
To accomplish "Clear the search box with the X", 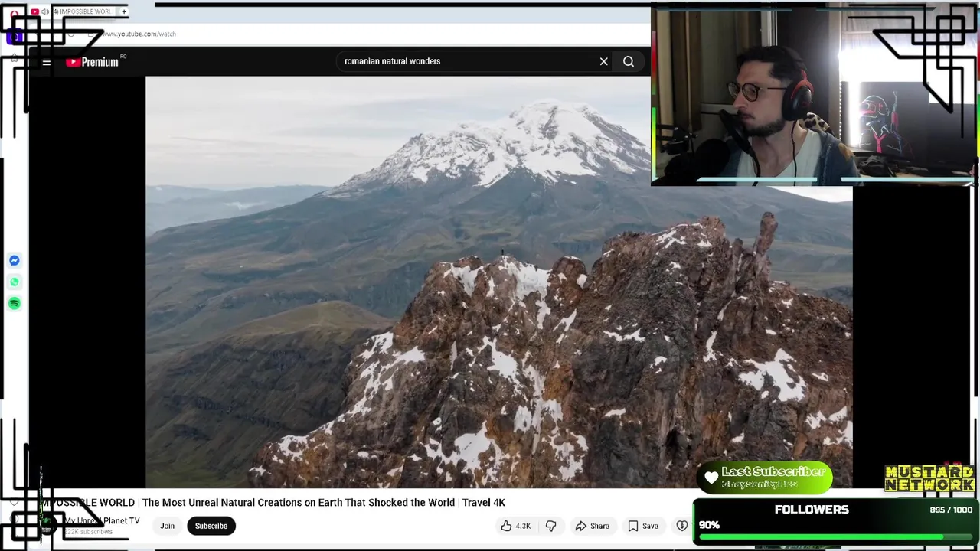I will point(603,61).
